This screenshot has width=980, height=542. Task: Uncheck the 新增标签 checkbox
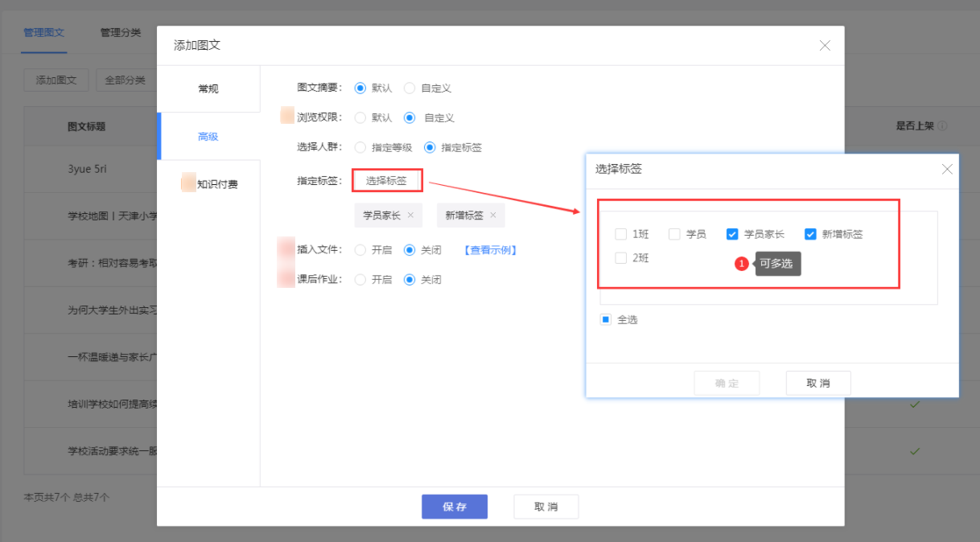pyautogui.click(x=810, y=234)
